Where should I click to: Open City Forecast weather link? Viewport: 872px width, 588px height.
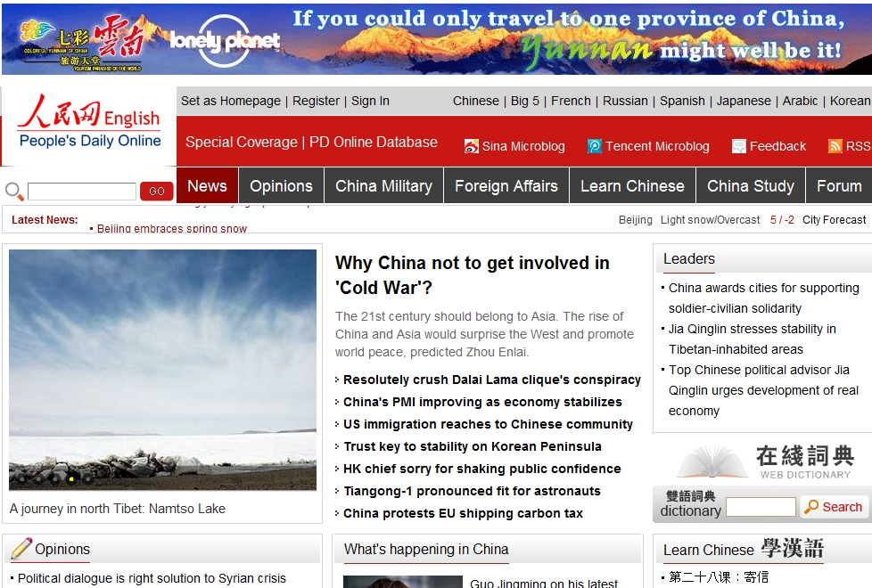click(x=834, y=219)
